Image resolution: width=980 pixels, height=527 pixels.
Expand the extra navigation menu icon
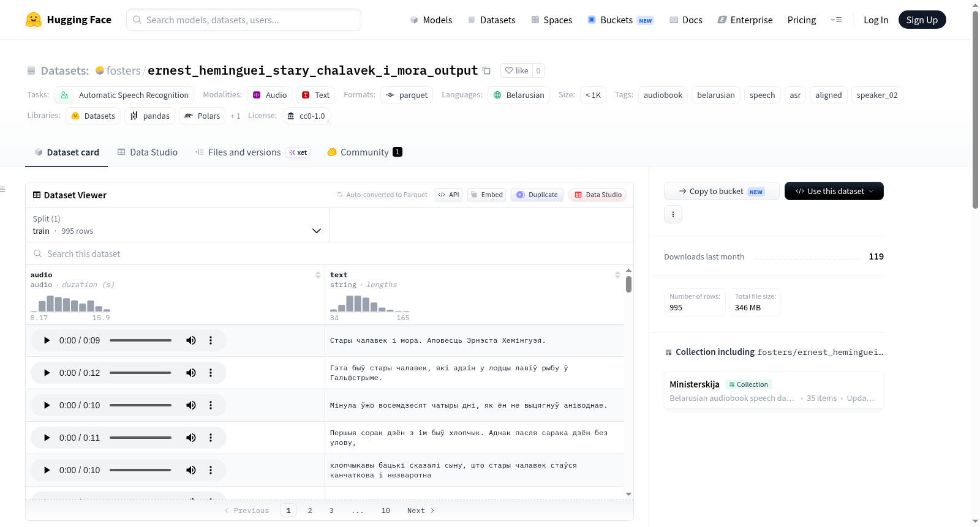(836, 20)
